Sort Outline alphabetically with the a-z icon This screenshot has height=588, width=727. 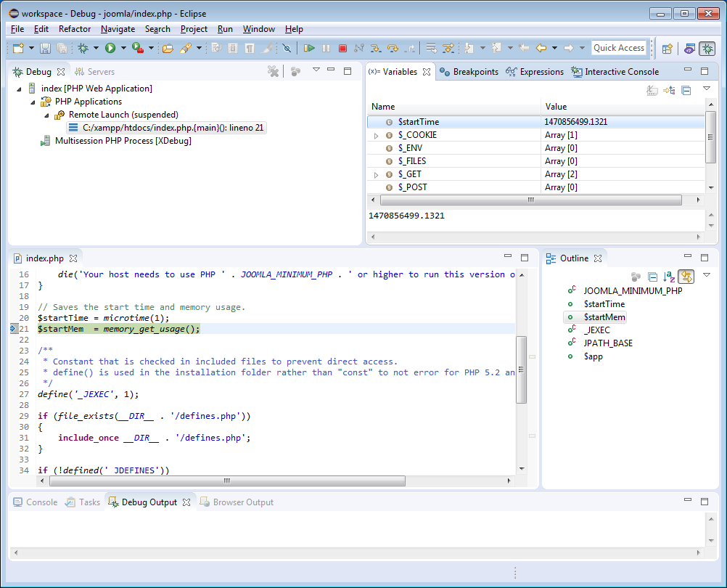669,277
